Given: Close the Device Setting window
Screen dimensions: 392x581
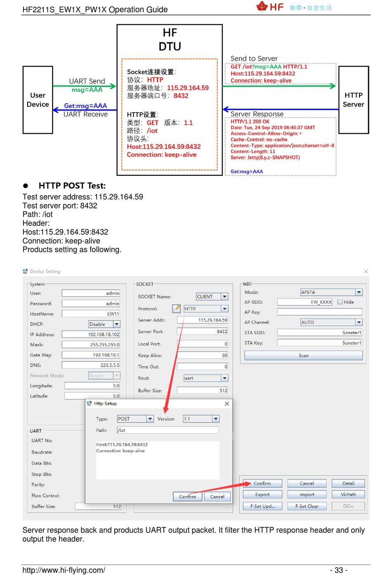Looking at the screenshot, I should (366, 271).
